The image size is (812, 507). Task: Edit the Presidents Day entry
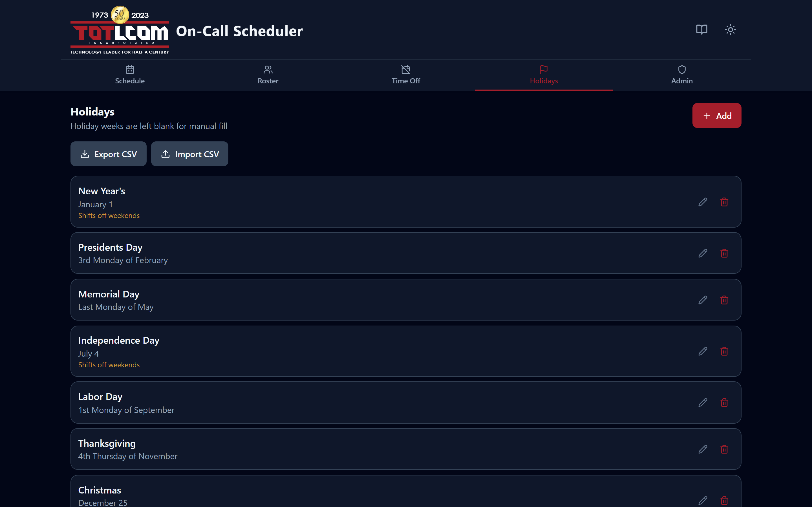[703, 253]
